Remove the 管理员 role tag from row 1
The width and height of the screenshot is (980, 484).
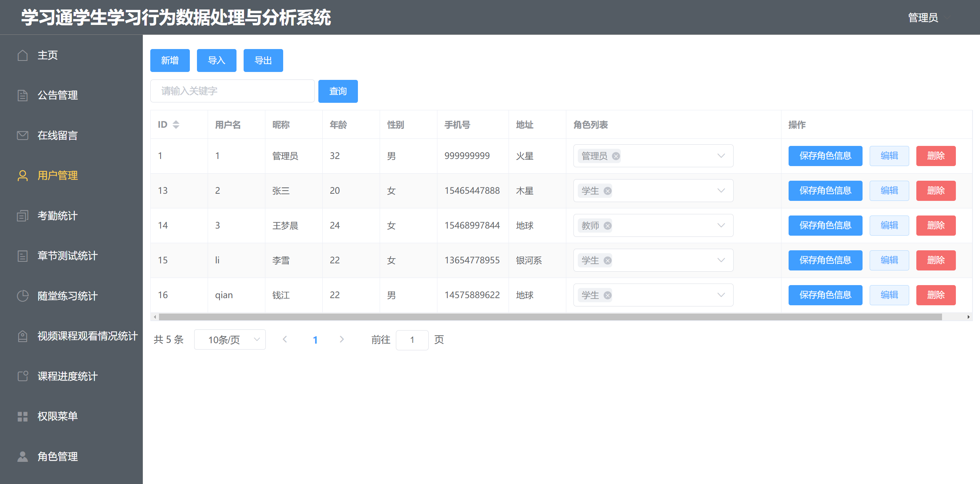click(615, 156)
